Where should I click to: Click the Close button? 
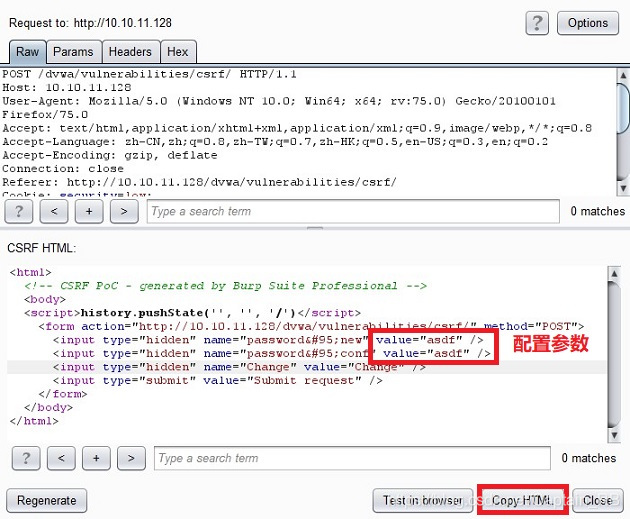click(598, 501)
